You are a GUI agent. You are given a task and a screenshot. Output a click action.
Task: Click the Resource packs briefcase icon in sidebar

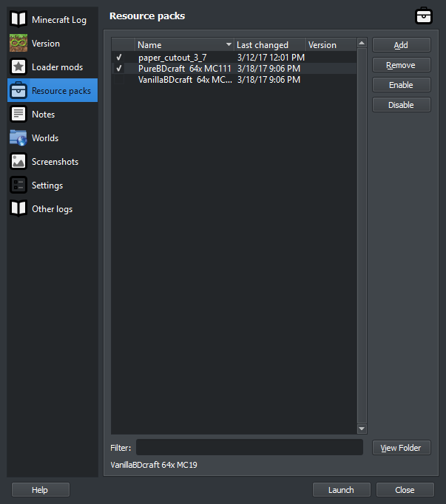[x=18, y=90]
